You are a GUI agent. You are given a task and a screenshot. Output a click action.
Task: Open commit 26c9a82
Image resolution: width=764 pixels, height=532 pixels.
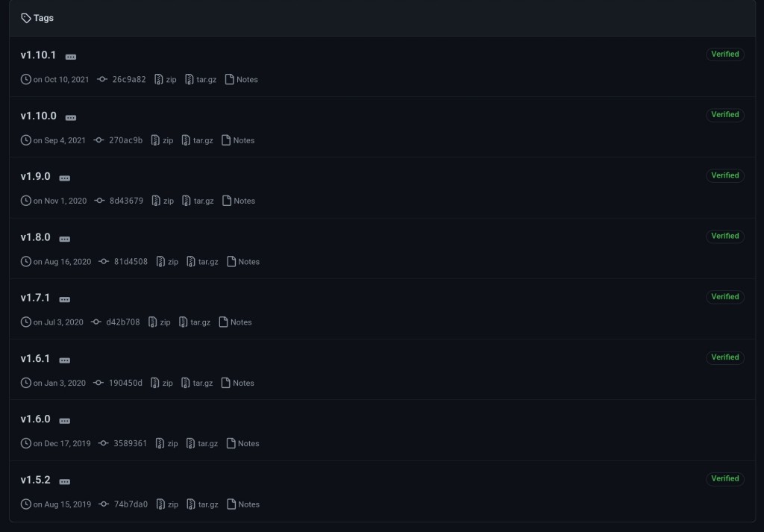[129, 79]
